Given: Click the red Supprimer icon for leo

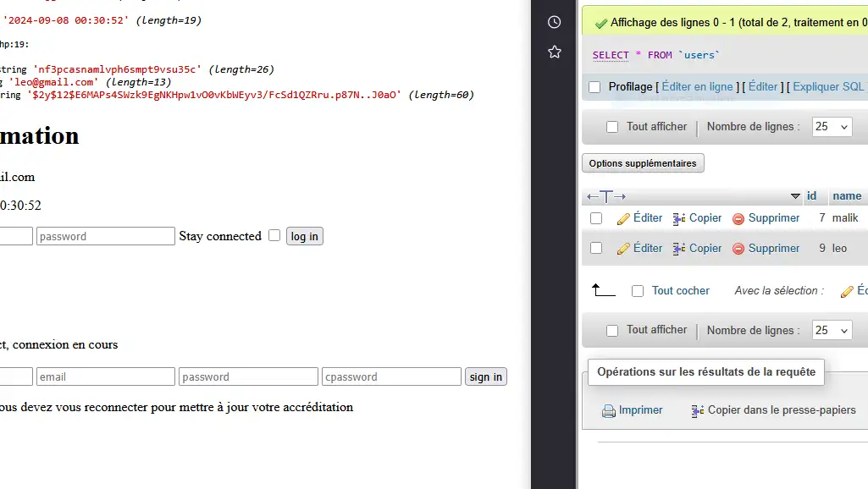Looking at the screenshot, I should tap(738, 249).
